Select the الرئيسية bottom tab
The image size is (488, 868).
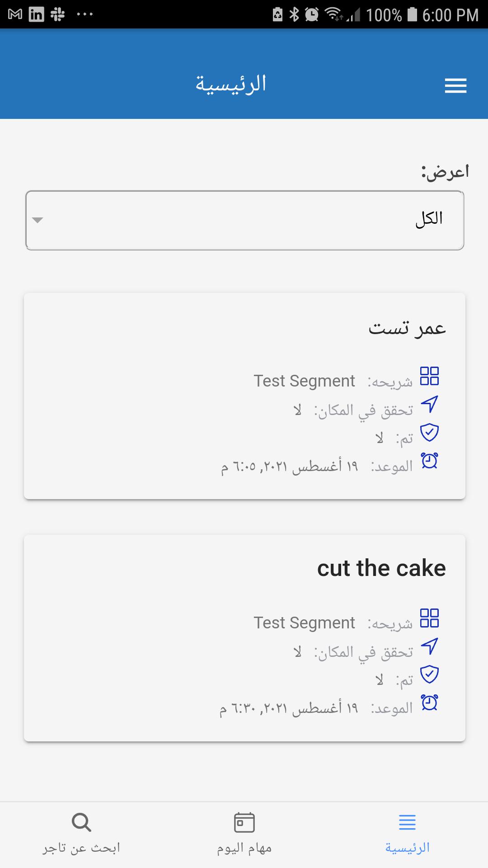pos(407,835)
